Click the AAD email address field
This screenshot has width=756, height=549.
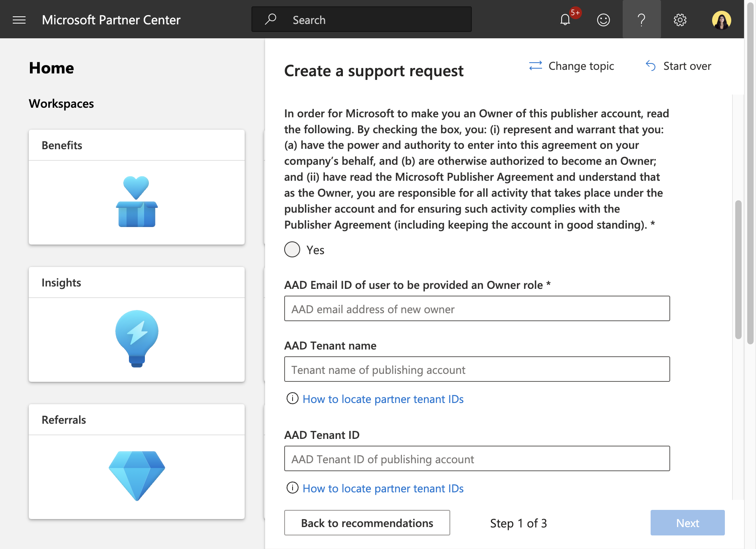click(x=477, y=308)
